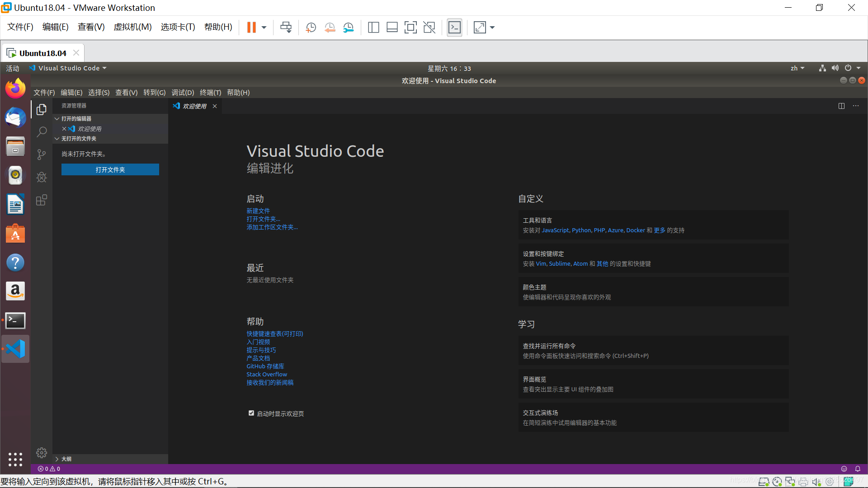Expand the 大纲 outline section
The width and height of the screenshot is (868, 488).
click(x=66, y=459)
